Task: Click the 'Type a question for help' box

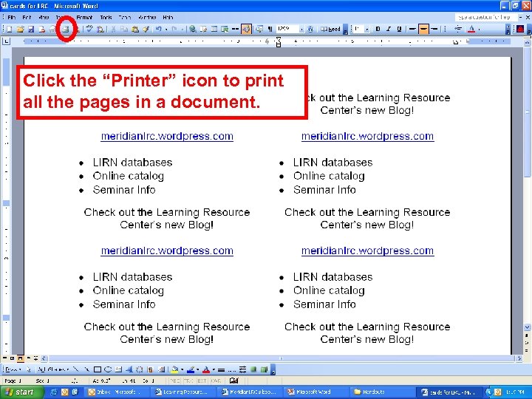Action: pyautogui.click(x=486, y=17)
